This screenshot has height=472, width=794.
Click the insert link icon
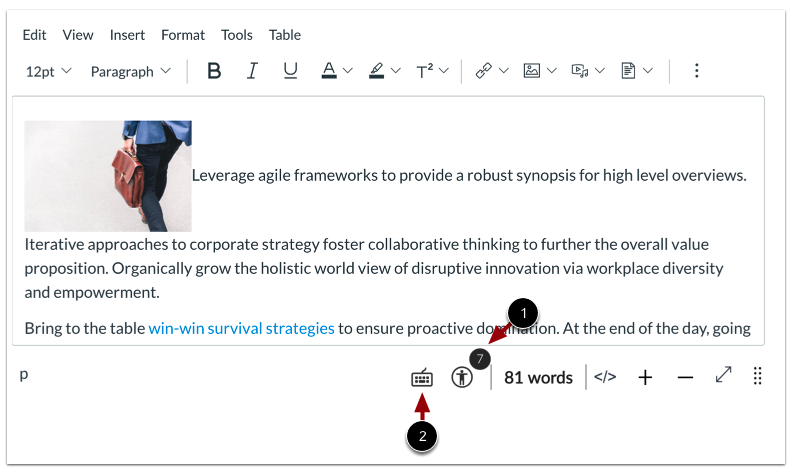point(484,71)
